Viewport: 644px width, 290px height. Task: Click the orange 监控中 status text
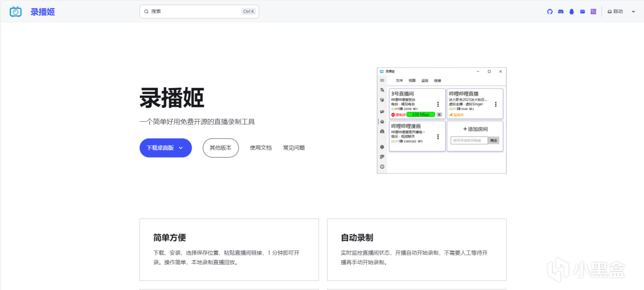(x=456, y=115)
